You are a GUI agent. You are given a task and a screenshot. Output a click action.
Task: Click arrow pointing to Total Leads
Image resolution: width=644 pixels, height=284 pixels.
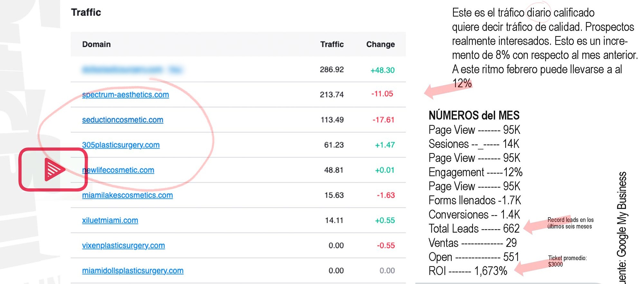[539, 226]
